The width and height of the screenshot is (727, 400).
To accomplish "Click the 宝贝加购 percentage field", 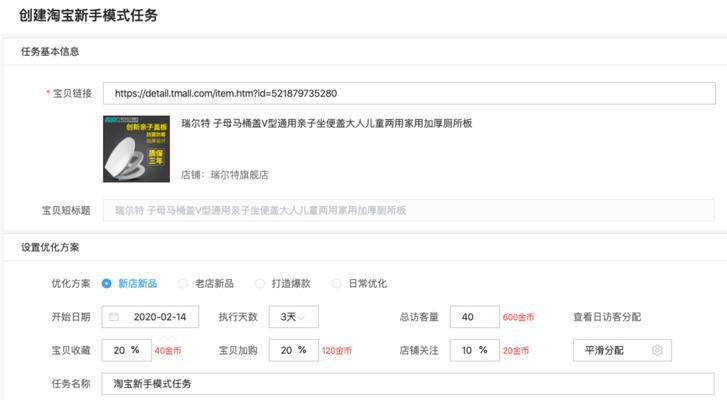I will 293,350.
